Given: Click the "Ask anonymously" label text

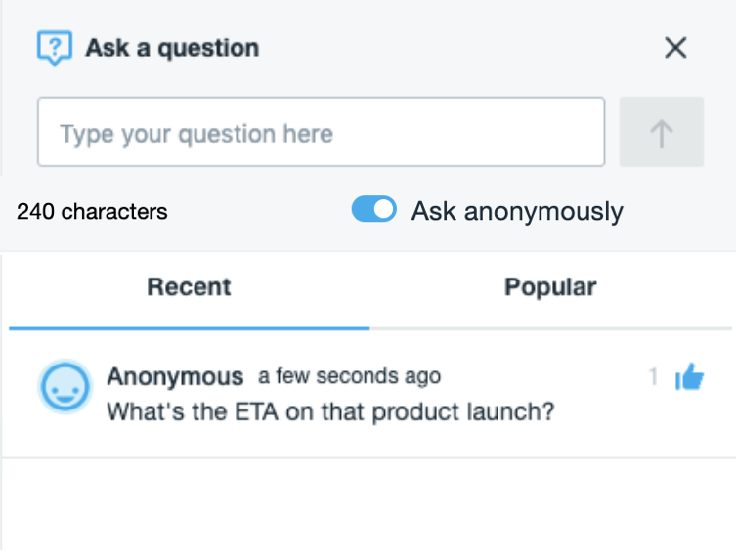Looking at the screenshot, I should tap(517, 211).
